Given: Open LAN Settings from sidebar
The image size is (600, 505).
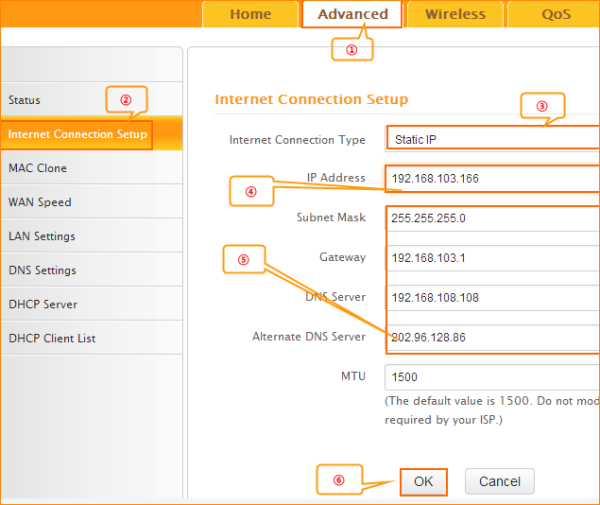Looking at the screenshot, I should click(42, 236).
